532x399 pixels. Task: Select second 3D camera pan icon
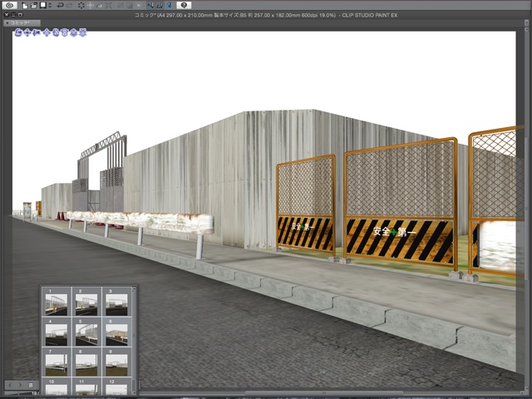click(27, 32)
